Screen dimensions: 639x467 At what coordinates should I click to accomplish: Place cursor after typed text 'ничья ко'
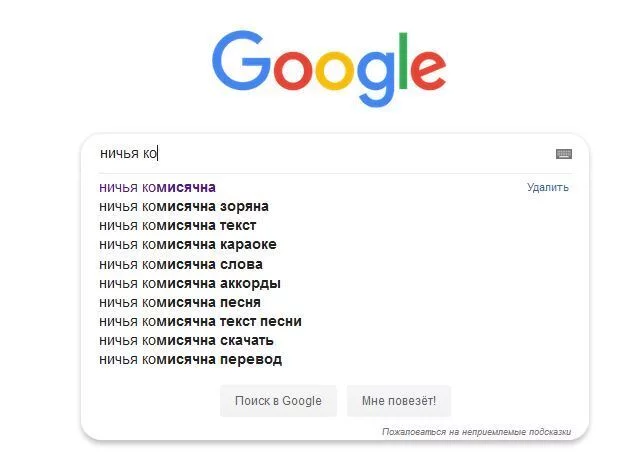coord(158,154)
